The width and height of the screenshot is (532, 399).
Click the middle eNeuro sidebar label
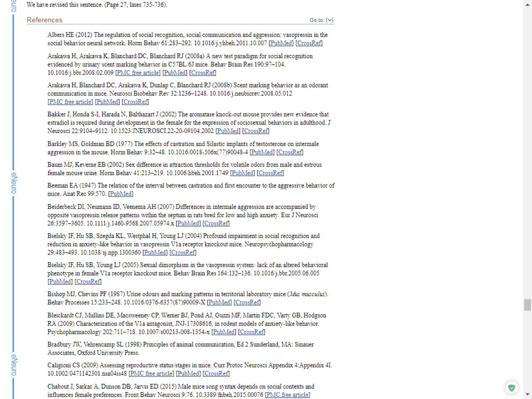[14, 183]
